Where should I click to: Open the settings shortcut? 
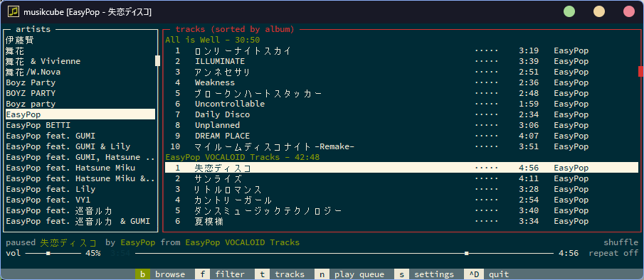coord(424,274)
